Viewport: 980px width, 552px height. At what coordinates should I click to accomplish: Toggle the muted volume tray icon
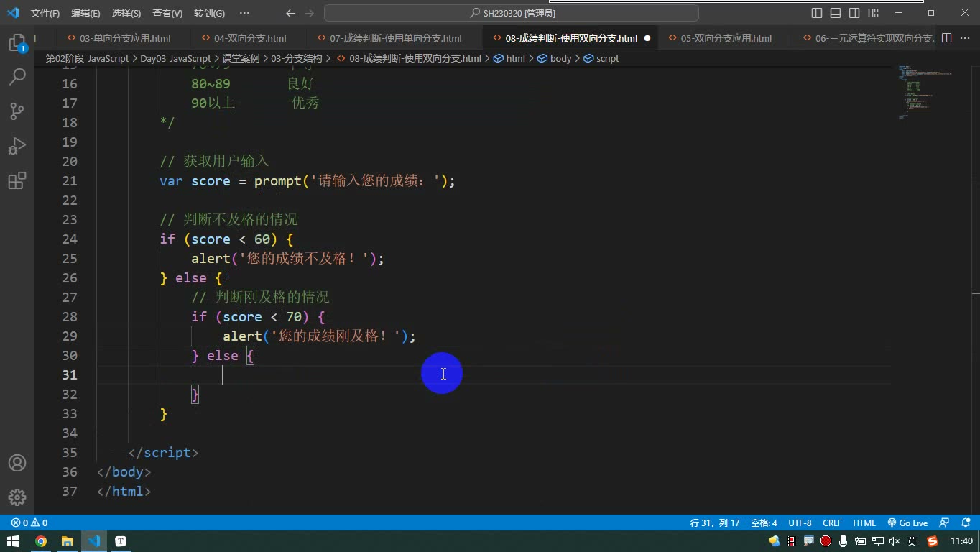[x=895, y=541]
